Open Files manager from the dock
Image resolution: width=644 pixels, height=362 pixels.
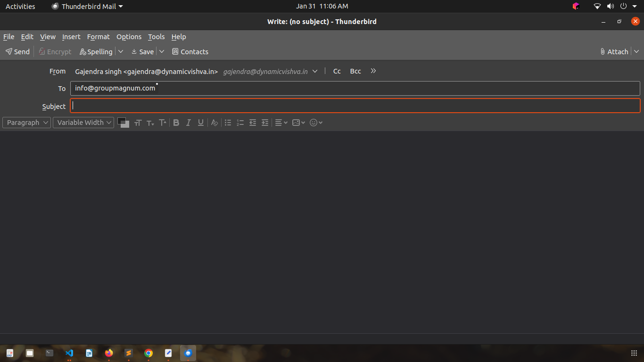tap(30, 353)
